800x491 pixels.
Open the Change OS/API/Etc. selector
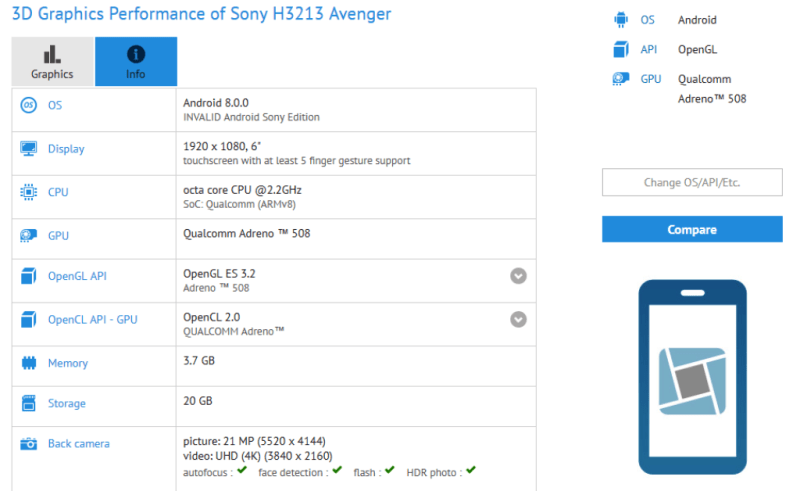click(692, 182)
